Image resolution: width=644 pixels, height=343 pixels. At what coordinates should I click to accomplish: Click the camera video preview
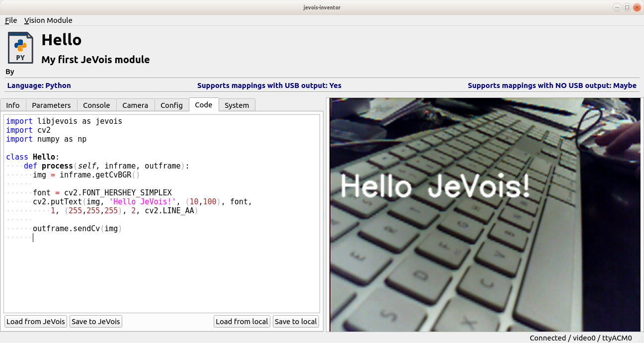click(485, 215)
